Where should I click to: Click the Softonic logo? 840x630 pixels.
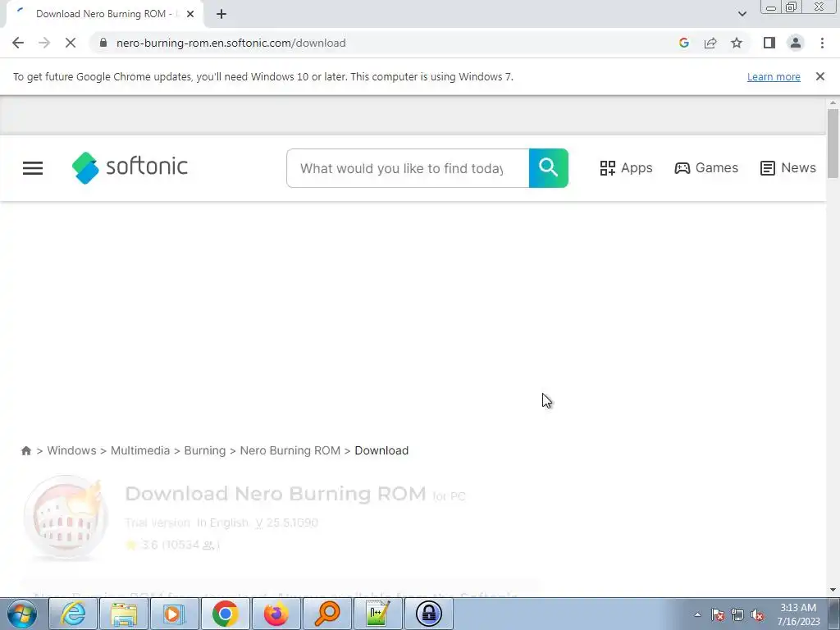click(x=130, y=167)
